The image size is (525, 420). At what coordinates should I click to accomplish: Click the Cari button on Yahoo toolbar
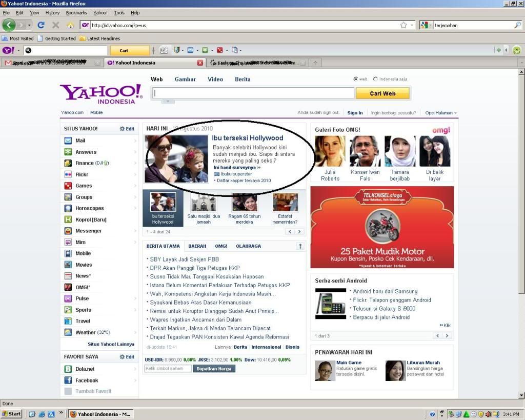click(x=130, y=51)
